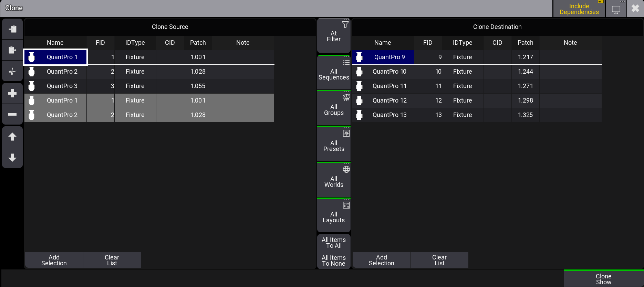
Task: Click the Paste icon in left sidebar
Action: [12, 50]
